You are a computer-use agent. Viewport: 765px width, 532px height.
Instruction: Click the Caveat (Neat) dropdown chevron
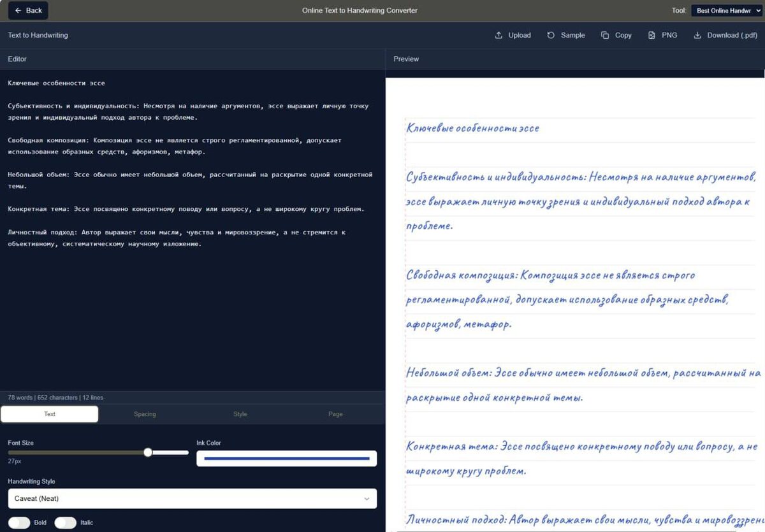367,499
